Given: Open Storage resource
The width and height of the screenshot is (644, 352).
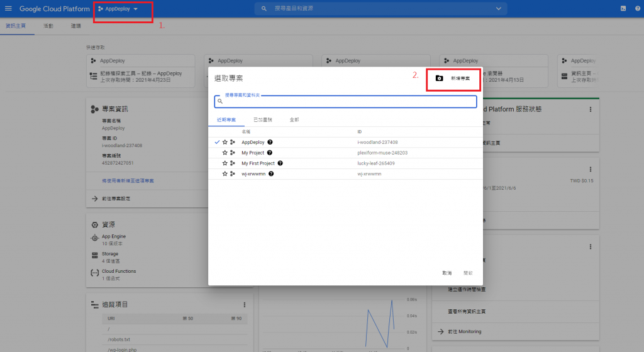Looking at the screenshot, I should [x=110, y=254].
